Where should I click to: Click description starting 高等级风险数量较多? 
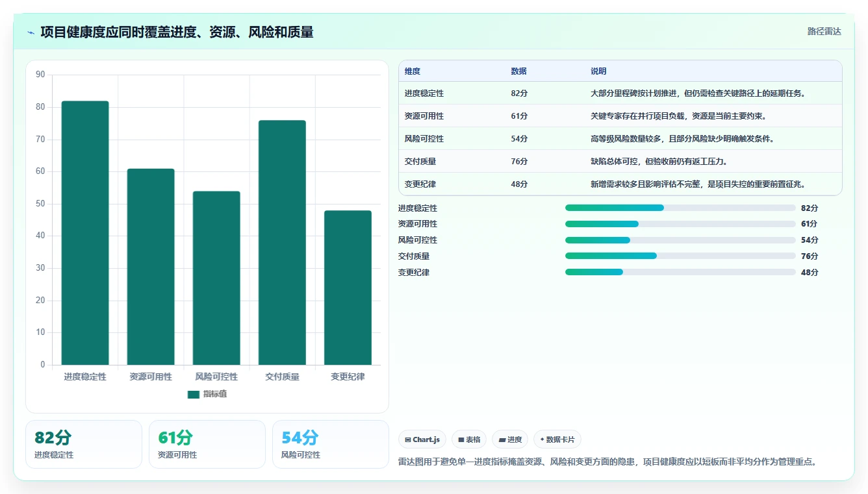pyautogui.click(x=682, y=139)
